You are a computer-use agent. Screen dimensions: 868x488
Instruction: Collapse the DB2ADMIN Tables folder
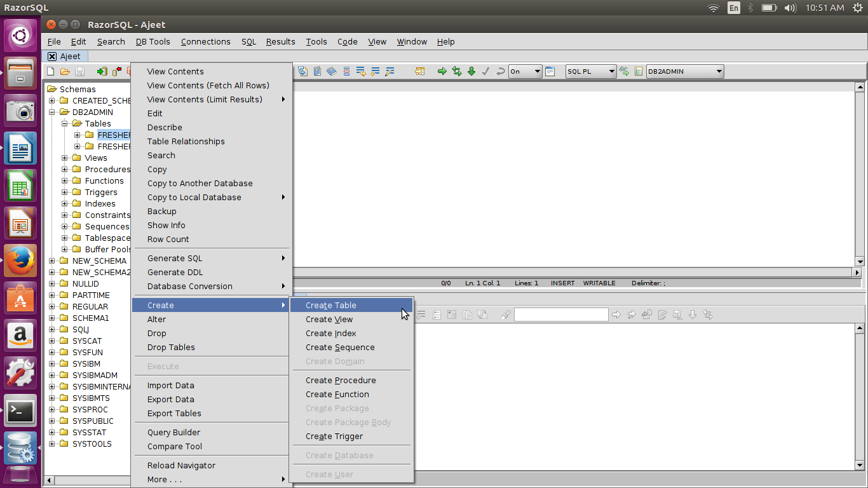tap(65, 124)
